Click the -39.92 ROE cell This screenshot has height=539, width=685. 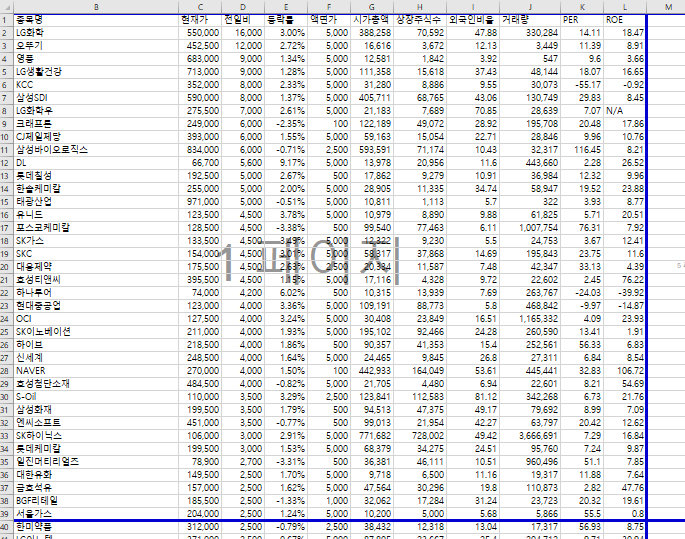coord(625,293)
